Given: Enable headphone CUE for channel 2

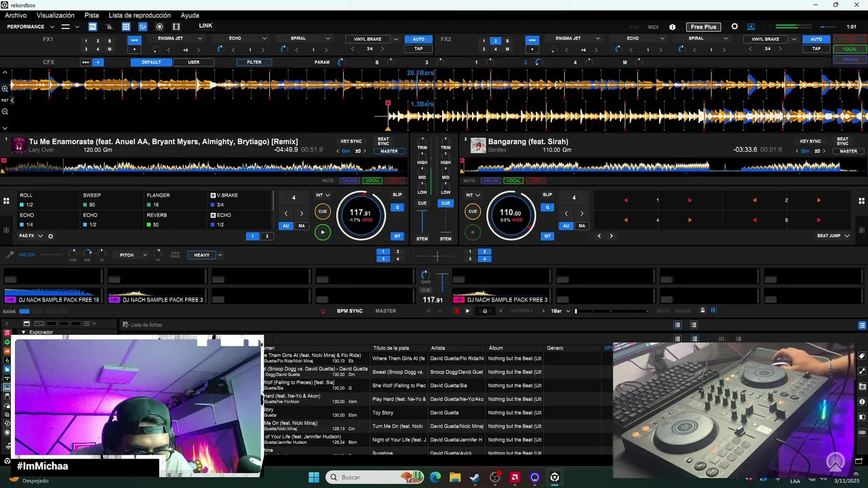Looking at the screenshot, I should click(446, 203).
